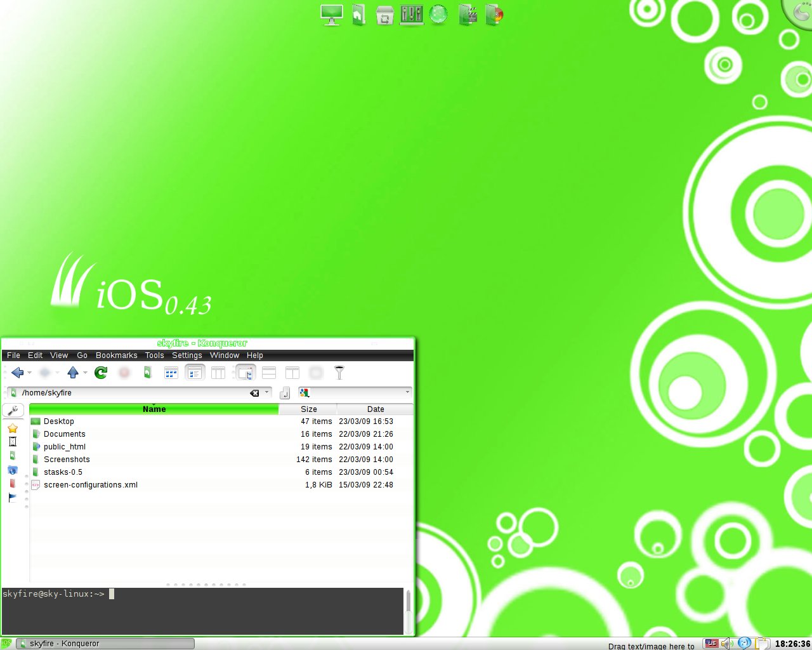The height and width of the screenshot is (650, 812).
Task: Click the Go arrow beside location bar
Action: click(x=285, y=393)
